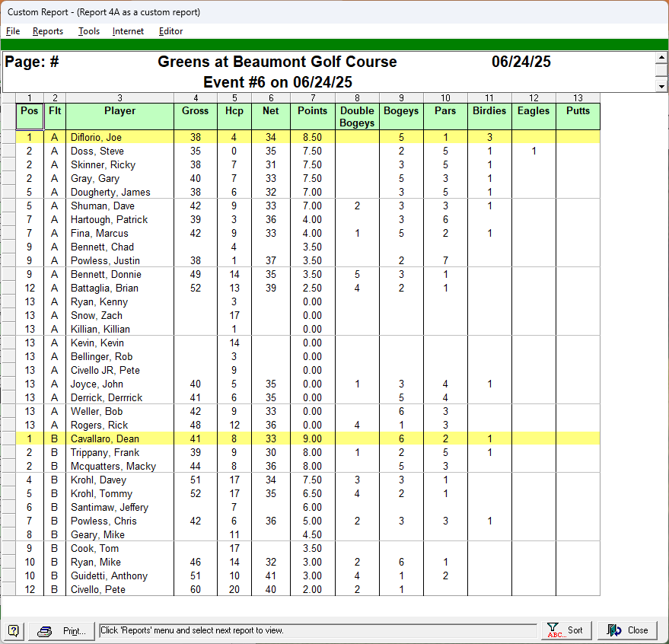669x644 pixels.
Task: Open the Editor menu
Action: click(170, 31)
